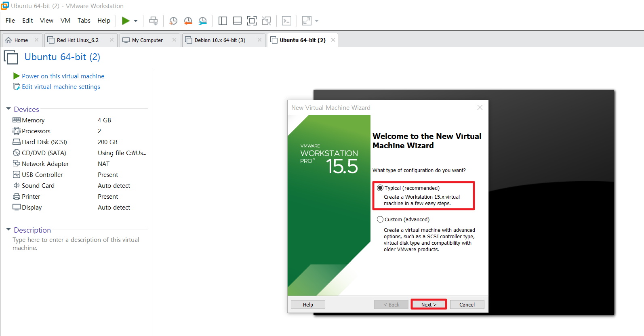
Task: Select Custom (advanced) radio button
Action: click(380, 219)
